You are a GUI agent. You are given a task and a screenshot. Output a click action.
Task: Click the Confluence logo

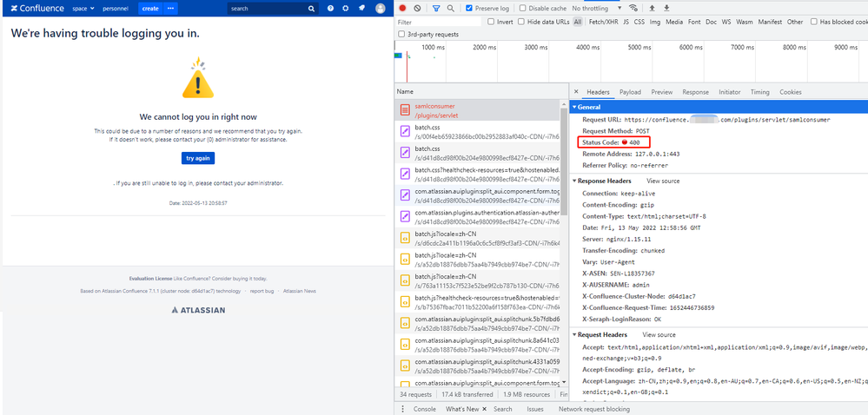37,9
